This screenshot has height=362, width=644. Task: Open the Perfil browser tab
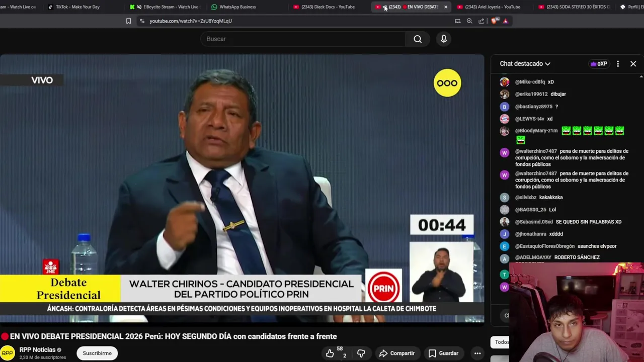pyautogui.click(x=631, y=7)
